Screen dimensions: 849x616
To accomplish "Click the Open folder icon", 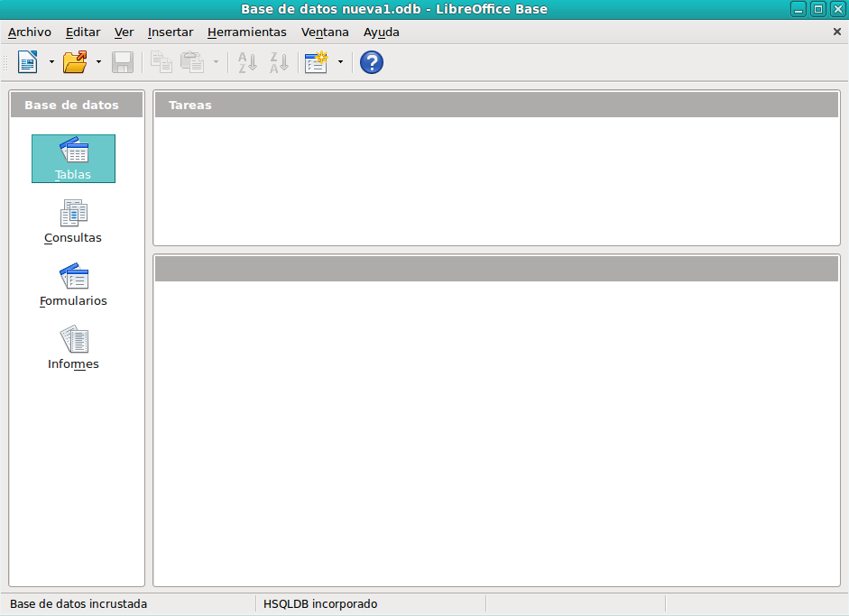I will click(75, 62).
